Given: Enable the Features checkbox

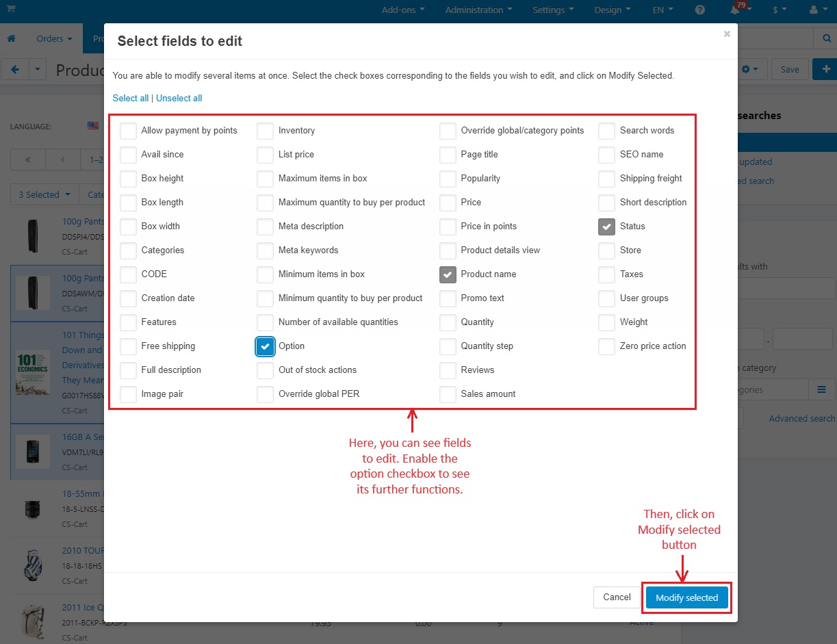Looking at the screenshot, I should 128,322.
